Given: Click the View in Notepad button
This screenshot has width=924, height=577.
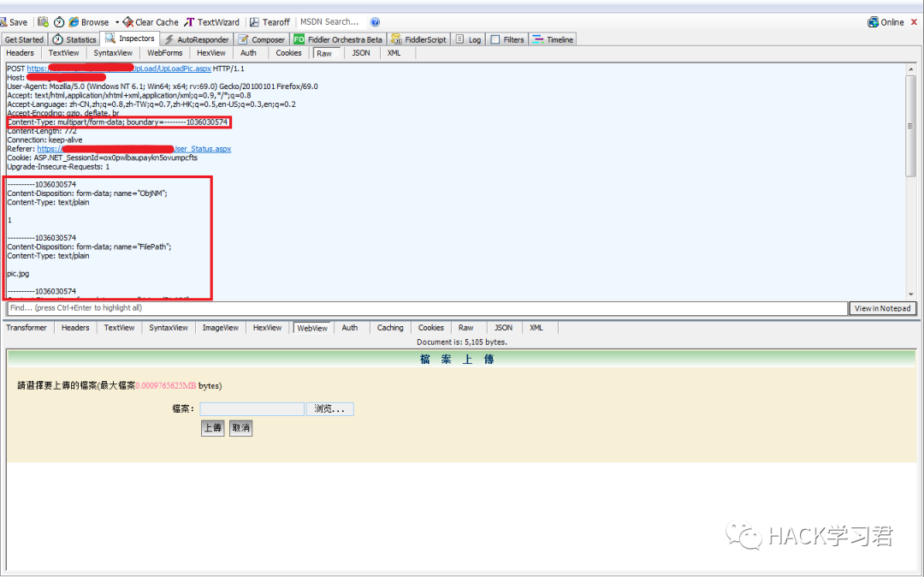Looking at the screenshot, I should click(883, 308).
